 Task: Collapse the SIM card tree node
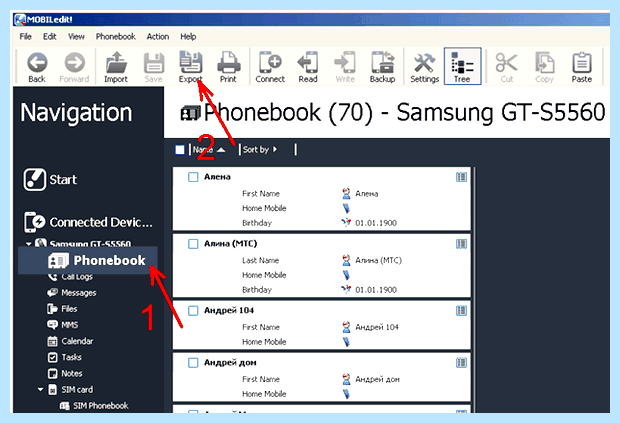(x=40, y=389)
